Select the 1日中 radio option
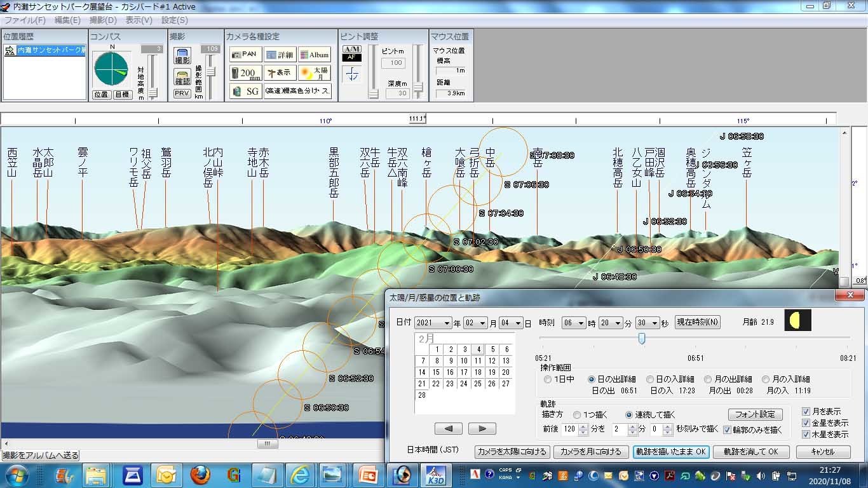The height and width of the screenshot is (488, 868). click(559, 379)
